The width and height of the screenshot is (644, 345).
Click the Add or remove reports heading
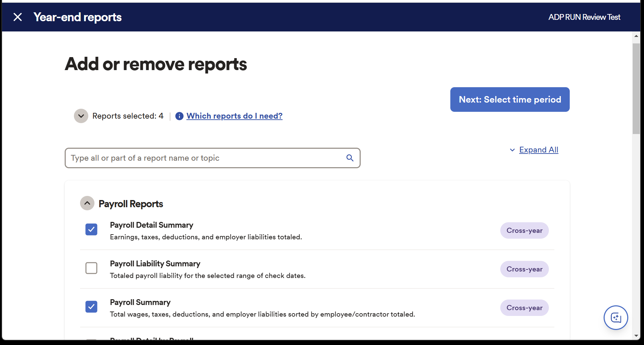click(x=156, y=64)
